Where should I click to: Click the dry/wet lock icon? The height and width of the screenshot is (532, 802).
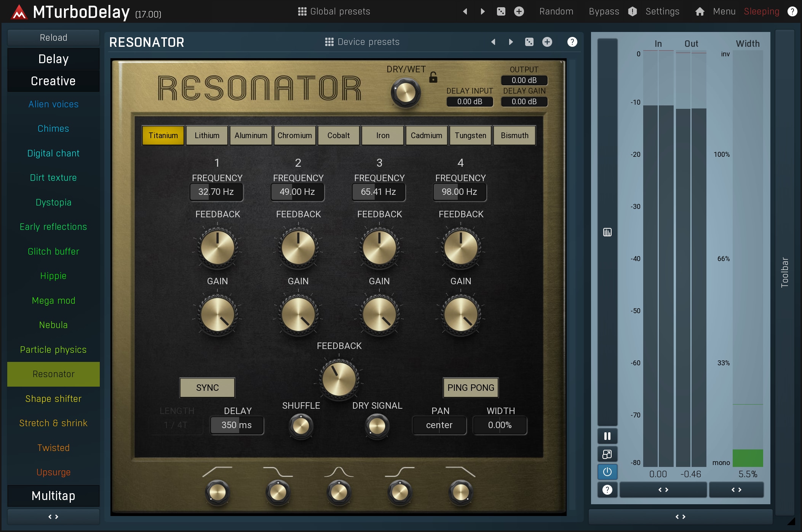pos(433,77)
